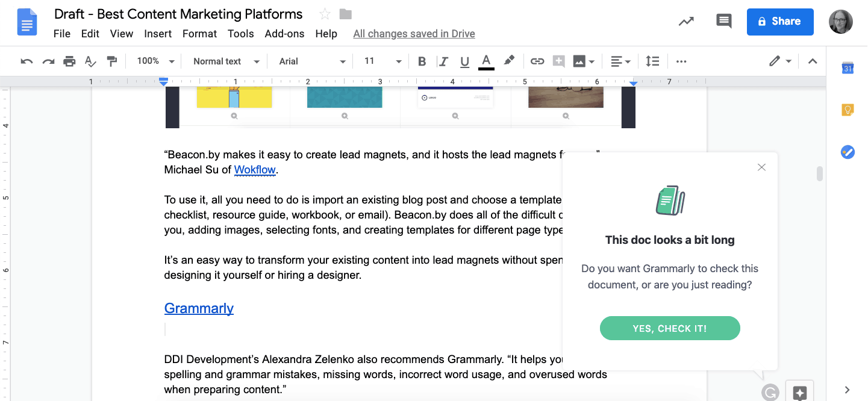This screenshot has height=401, width=868.
Task: Click the blue Share button
Action: 779,22
